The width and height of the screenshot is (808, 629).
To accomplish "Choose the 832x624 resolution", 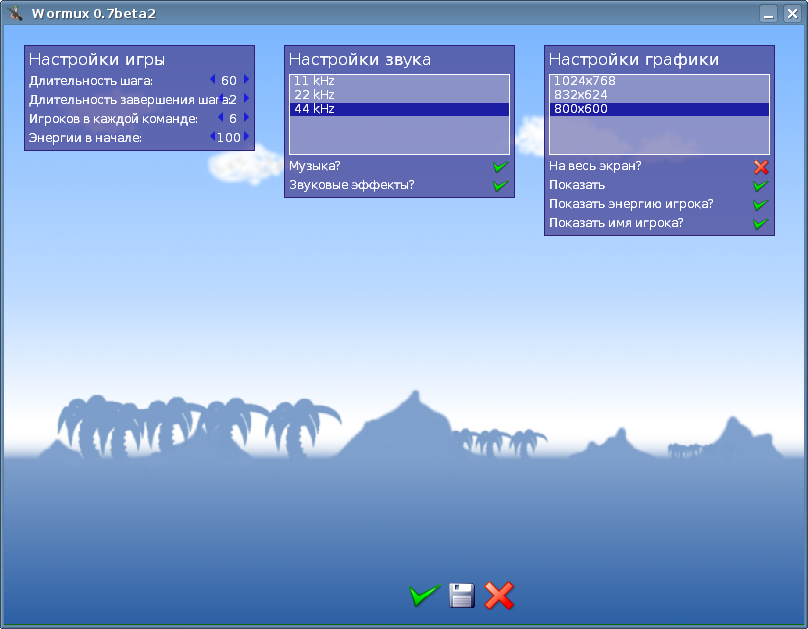I will (658, 95).
